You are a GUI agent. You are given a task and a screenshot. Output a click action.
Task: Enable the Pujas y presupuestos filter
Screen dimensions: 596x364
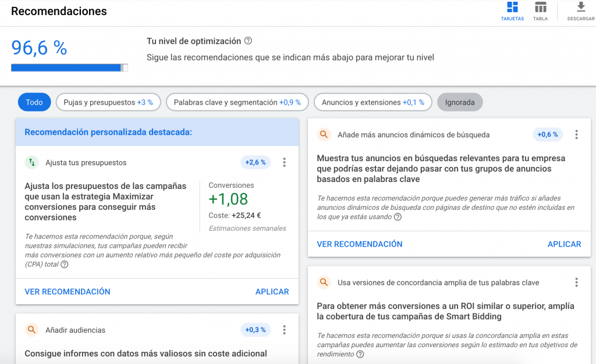pyautogui.click(x=108, y=102)
